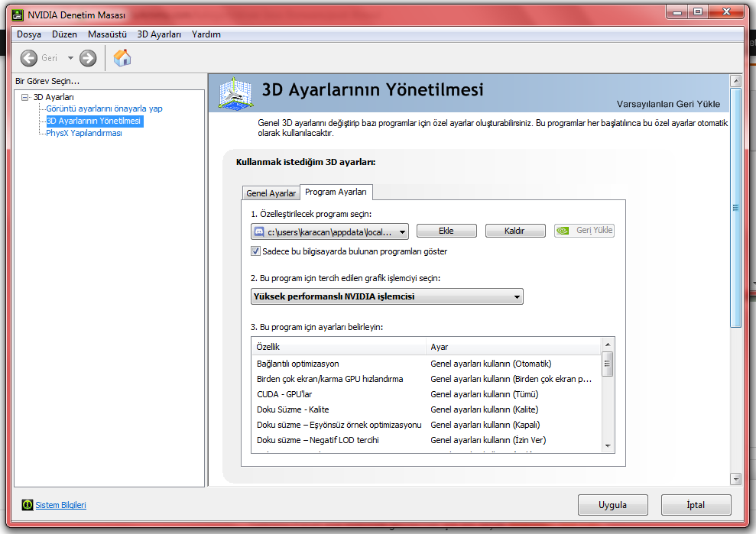This screenshot has width=756, height=534.
Task: Click 'Genel ayarları kullanın (Otomatik)' value
Action: (491, 364)
